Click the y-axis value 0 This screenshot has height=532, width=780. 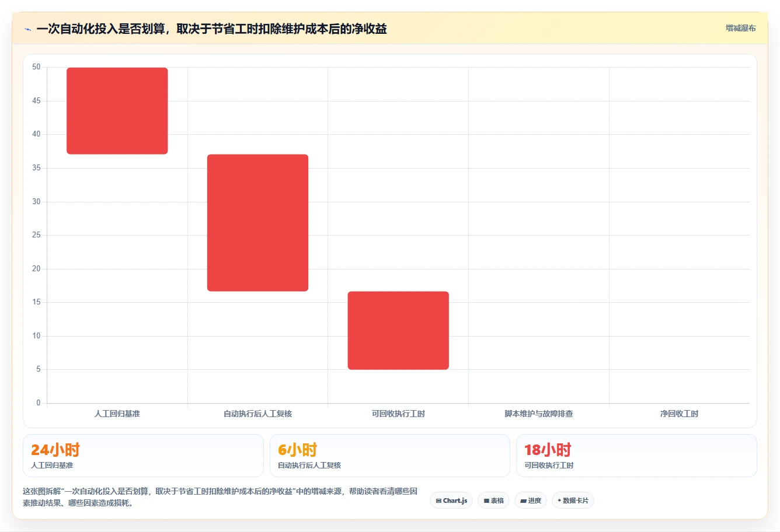(x=39, y=403)
